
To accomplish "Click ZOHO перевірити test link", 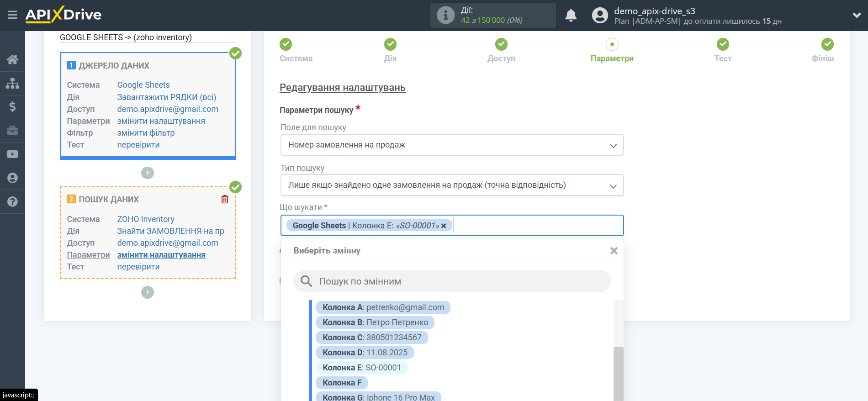I will (138, 267).
